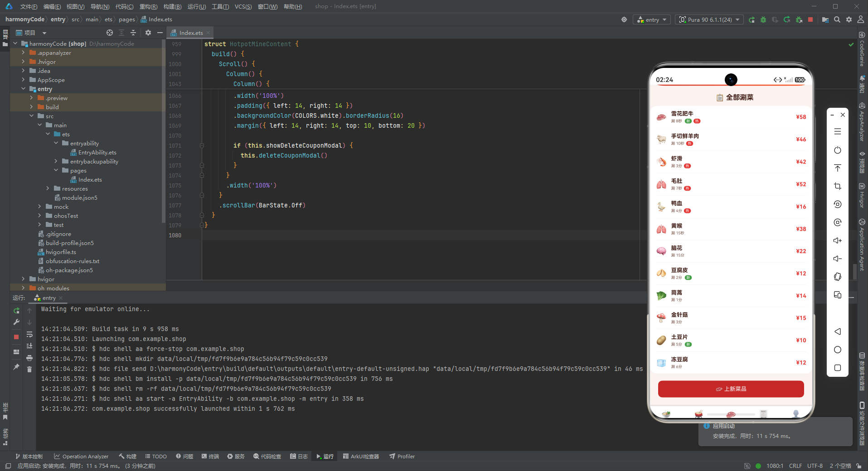Clear run console with trash icon
The height and width of the screenshot is (471, 868).
point(29,370)
